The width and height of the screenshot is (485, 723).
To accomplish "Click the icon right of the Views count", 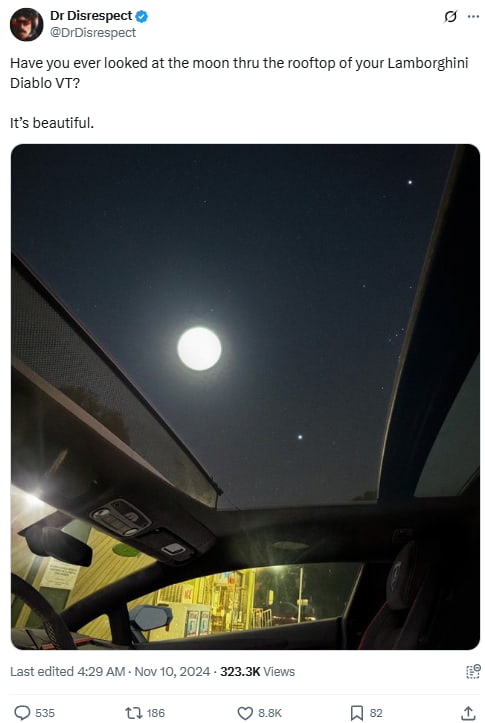I will (473, 671).
